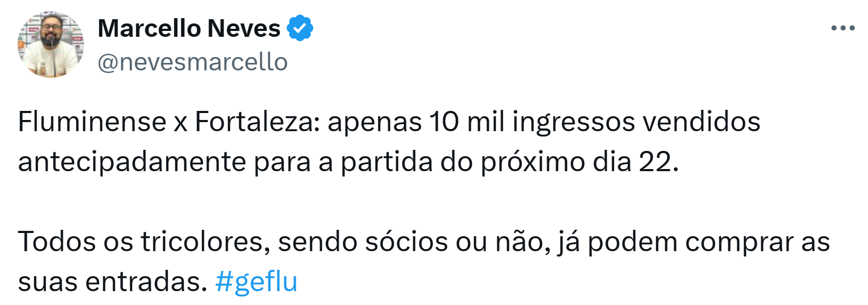Open the #geflu hashtag
The image size is (868, 305).
pos(256,282)
